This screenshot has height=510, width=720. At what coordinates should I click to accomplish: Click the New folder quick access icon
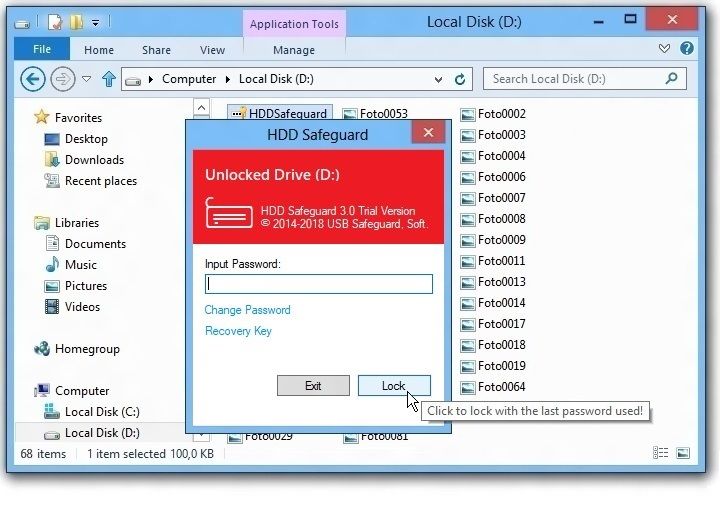click(x=76, y=22)
